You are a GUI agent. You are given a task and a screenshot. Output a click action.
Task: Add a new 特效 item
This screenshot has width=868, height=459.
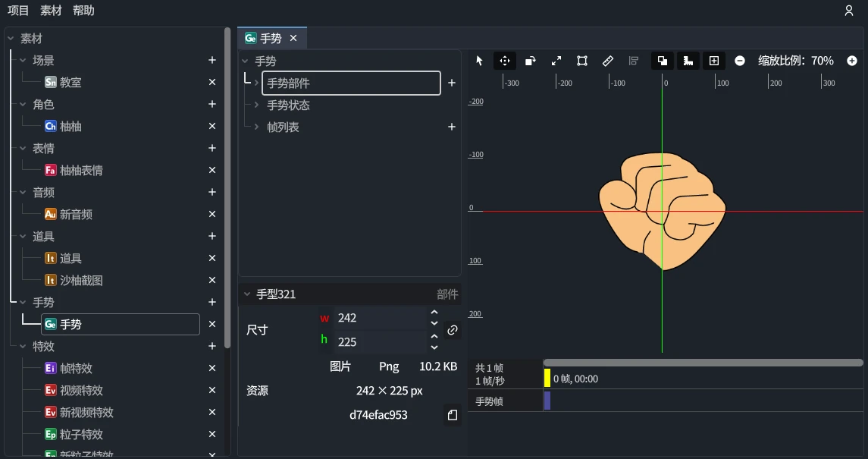click(212, 346)
